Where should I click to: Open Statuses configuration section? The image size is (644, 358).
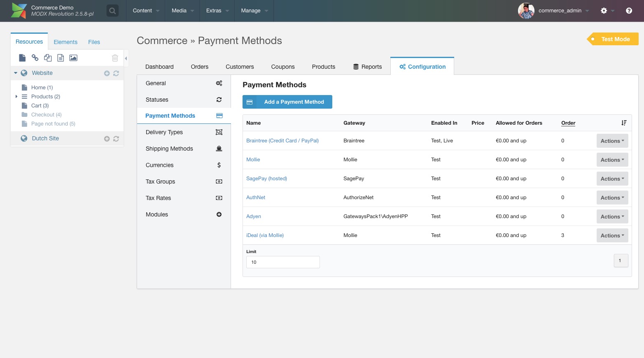pos(184,100)
